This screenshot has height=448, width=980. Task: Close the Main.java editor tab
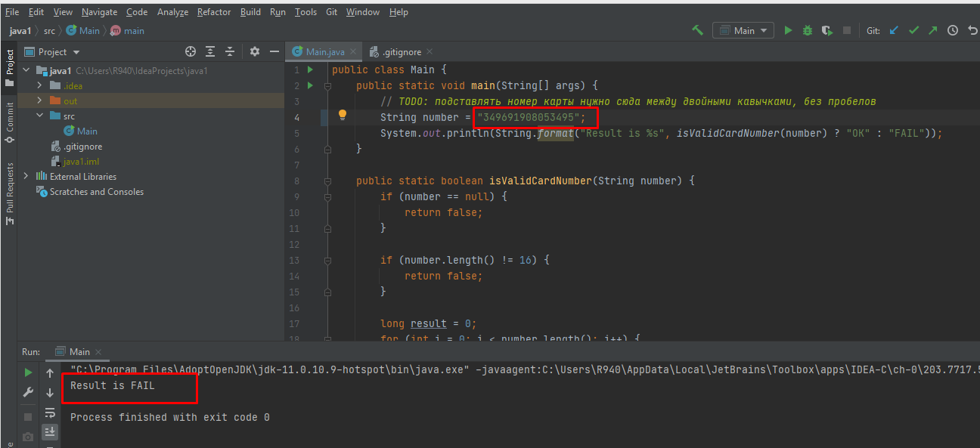[353, 51]
